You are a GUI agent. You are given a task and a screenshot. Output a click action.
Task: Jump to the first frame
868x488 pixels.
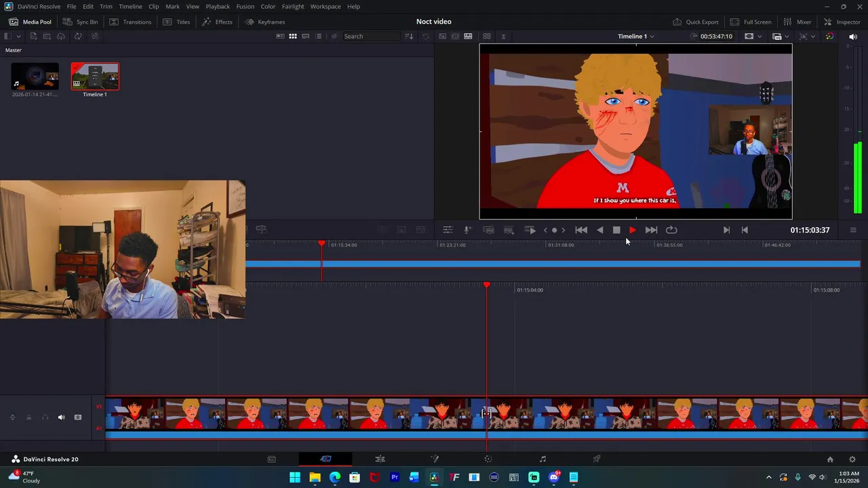581,230
